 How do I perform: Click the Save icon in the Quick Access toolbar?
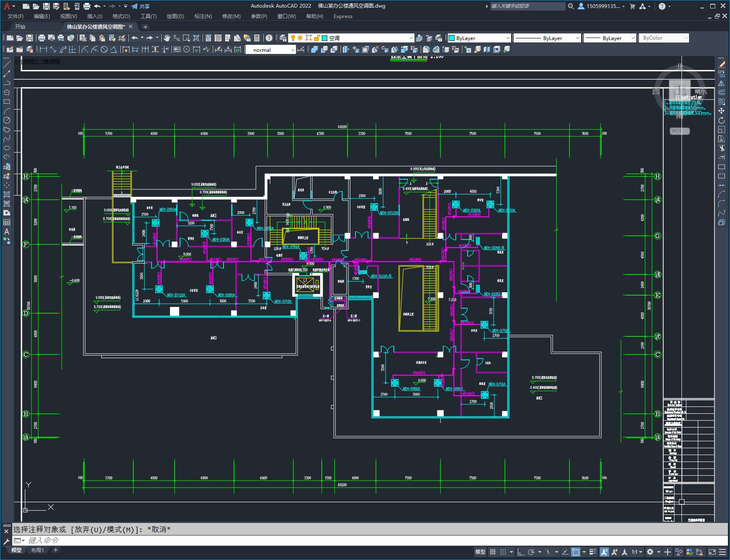46,6
